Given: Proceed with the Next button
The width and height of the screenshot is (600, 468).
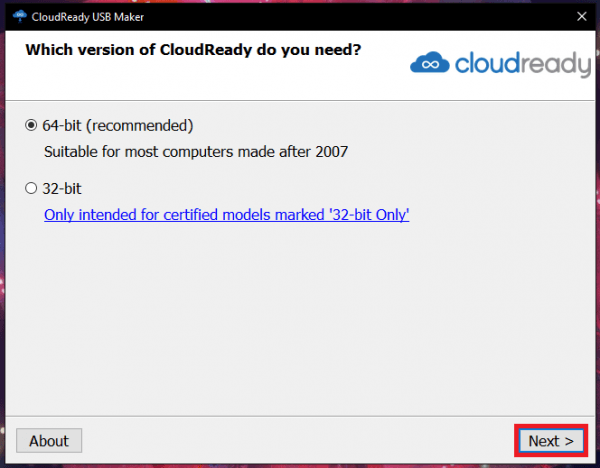Looking at the screenshot, I should click(x=551, y=441).
